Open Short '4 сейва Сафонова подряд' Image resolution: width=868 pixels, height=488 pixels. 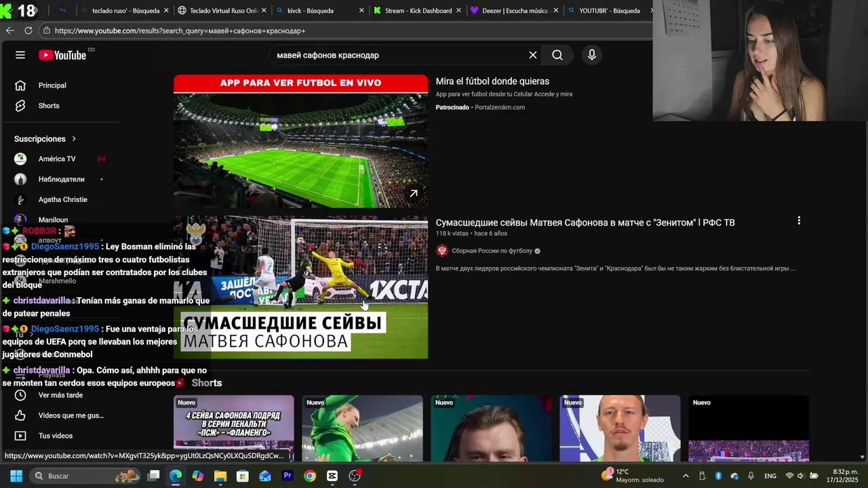(233, 428)
